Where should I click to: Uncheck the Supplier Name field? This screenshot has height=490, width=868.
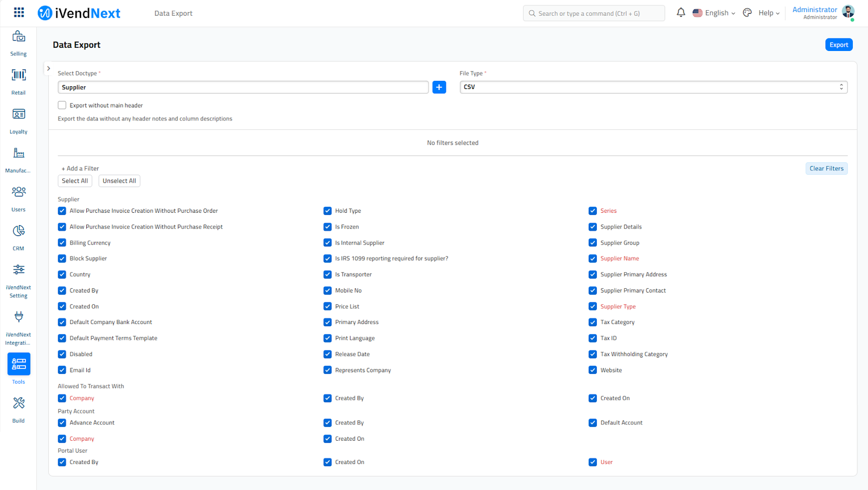592,258
